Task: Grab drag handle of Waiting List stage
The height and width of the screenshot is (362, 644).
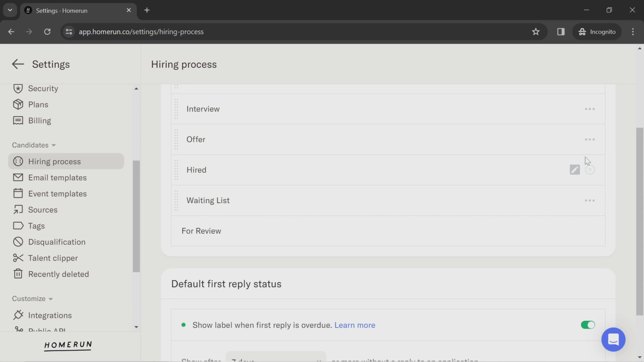Action: [x=176, y=200]
